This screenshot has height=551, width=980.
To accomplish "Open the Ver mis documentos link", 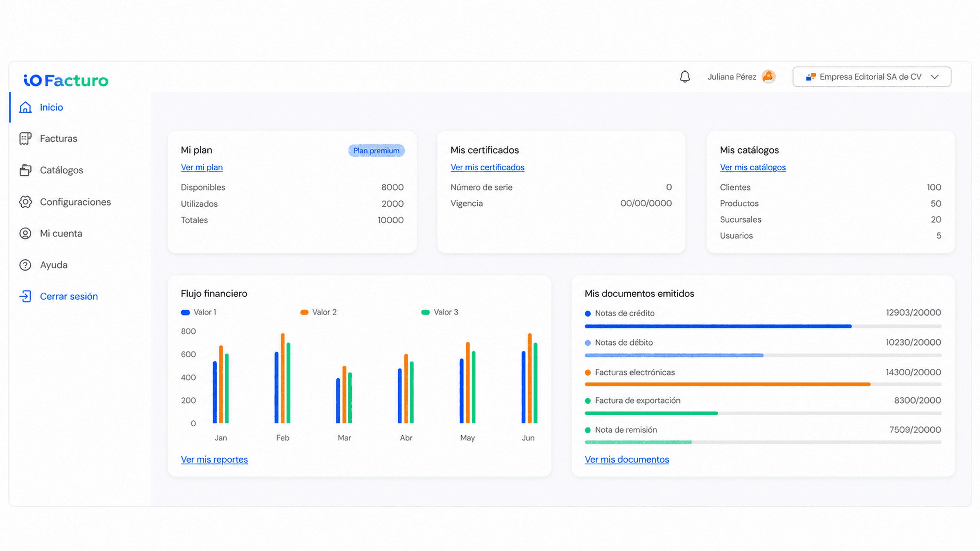I will [627, 459].
